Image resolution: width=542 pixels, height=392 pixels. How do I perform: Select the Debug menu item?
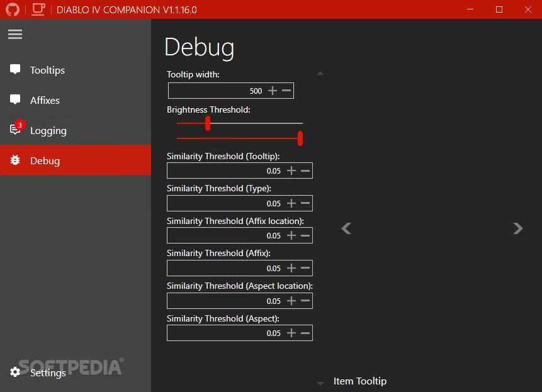[76, 160]
